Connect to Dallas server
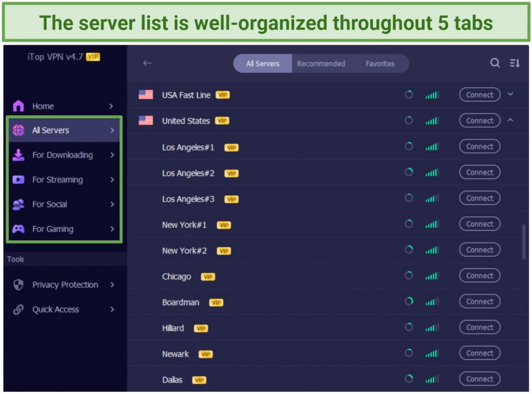The width and height of the screenshot is (532, 394). 480,379
